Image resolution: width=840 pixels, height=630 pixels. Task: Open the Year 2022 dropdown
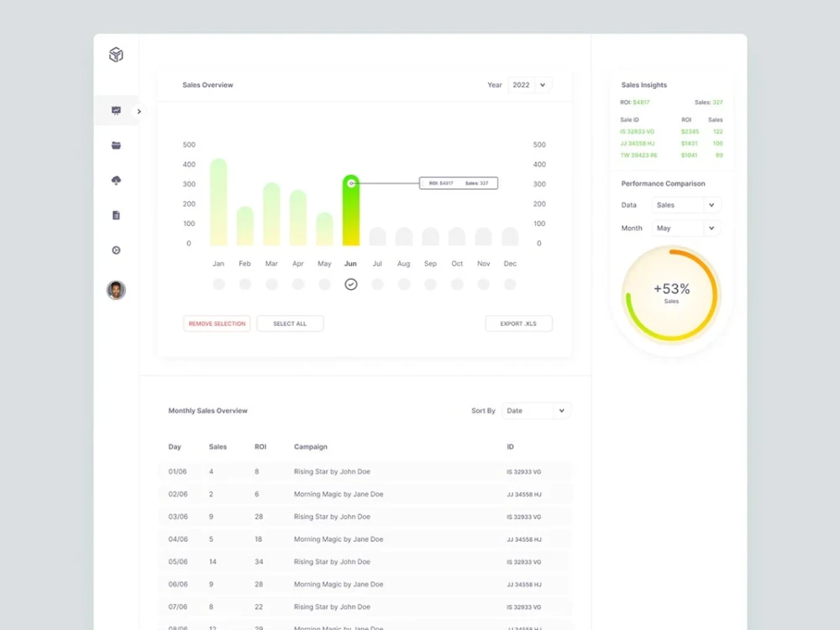pyautogui.click(x=530, y=85)
